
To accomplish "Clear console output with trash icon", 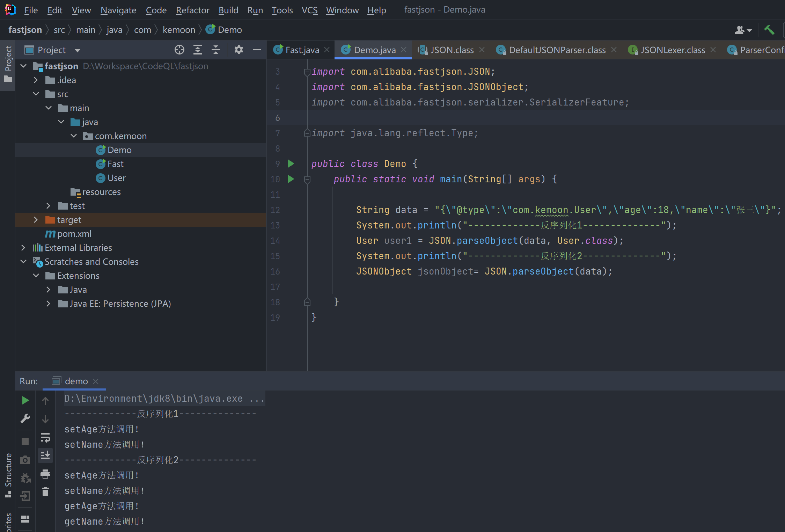I will (x=45, y=491).
